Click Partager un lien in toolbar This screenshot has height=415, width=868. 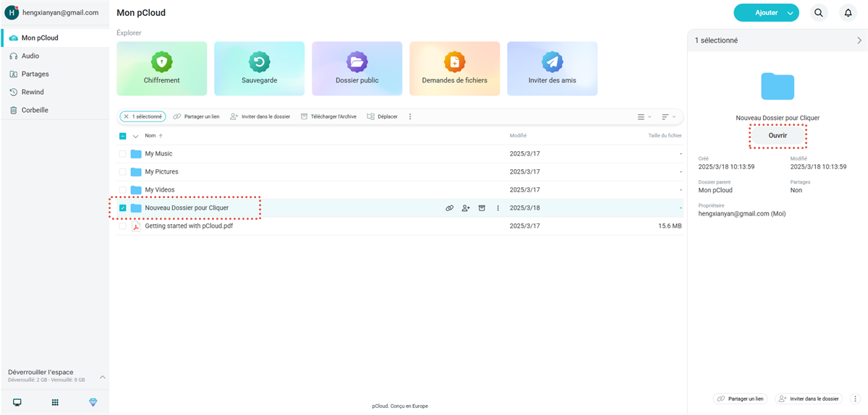[x=197, y=116]
